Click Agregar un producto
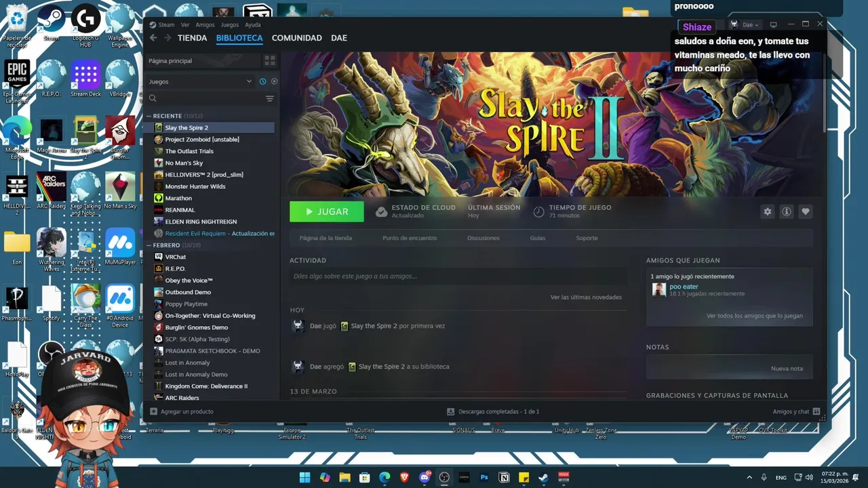This screenshot has height=488, width=868. [182, 411]
